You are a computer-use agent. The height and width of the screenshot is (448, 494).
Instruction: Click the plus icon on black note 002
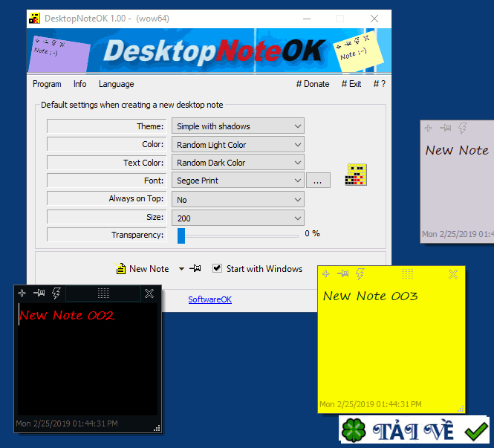coord(22,293)
